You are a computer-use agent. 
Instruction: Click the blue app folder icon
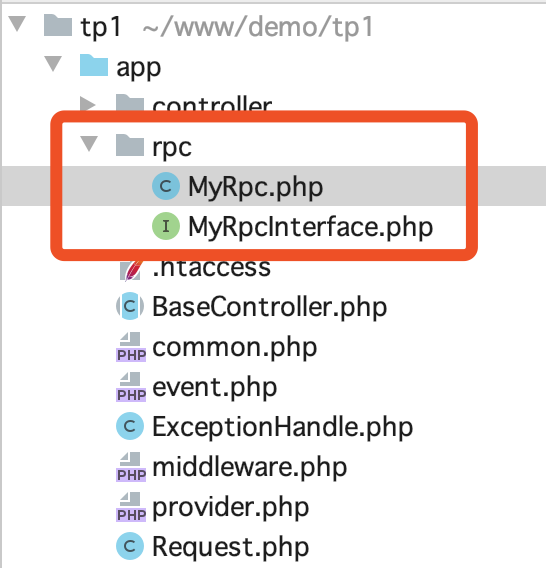[x=94, y=65]
